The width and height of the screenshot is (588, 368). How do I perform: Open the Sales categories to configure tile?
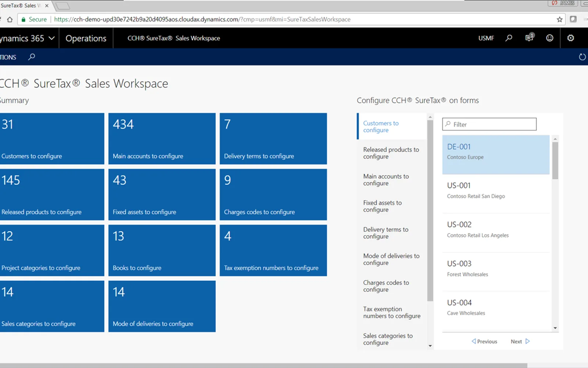[52, 307]
